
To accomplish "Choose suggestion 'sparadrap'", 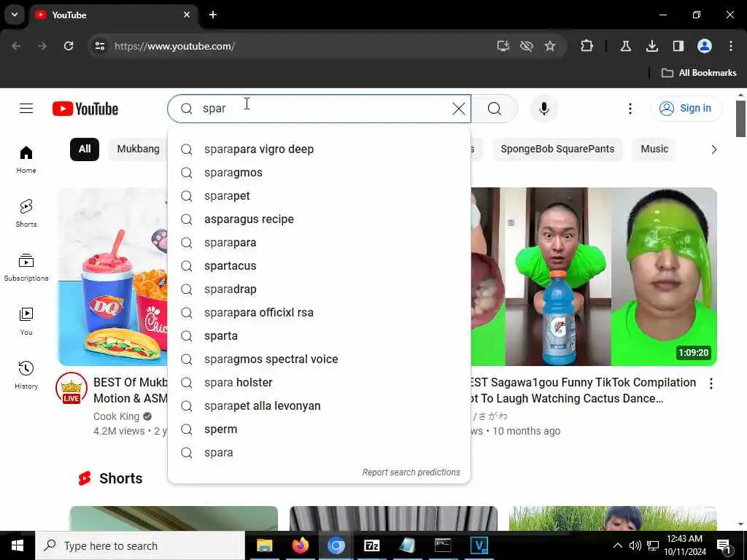I will click(x=320, y=289).
